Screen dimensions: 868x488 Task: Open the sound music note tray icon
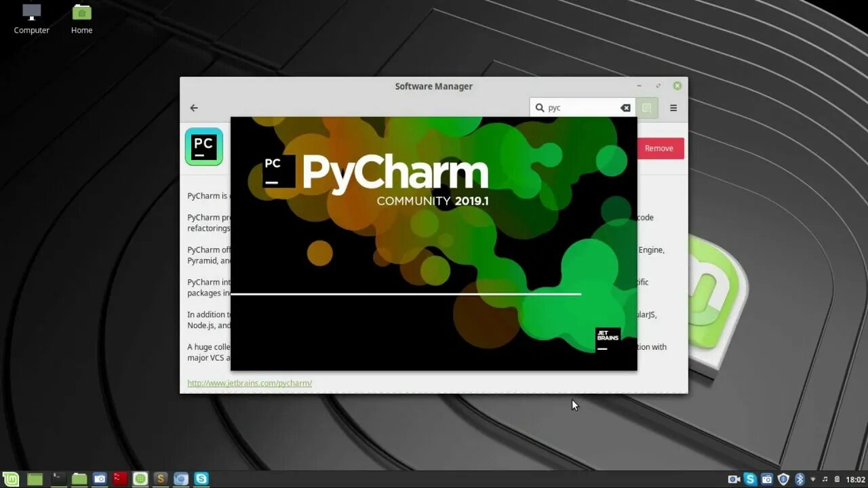click(x=825, y=479)
